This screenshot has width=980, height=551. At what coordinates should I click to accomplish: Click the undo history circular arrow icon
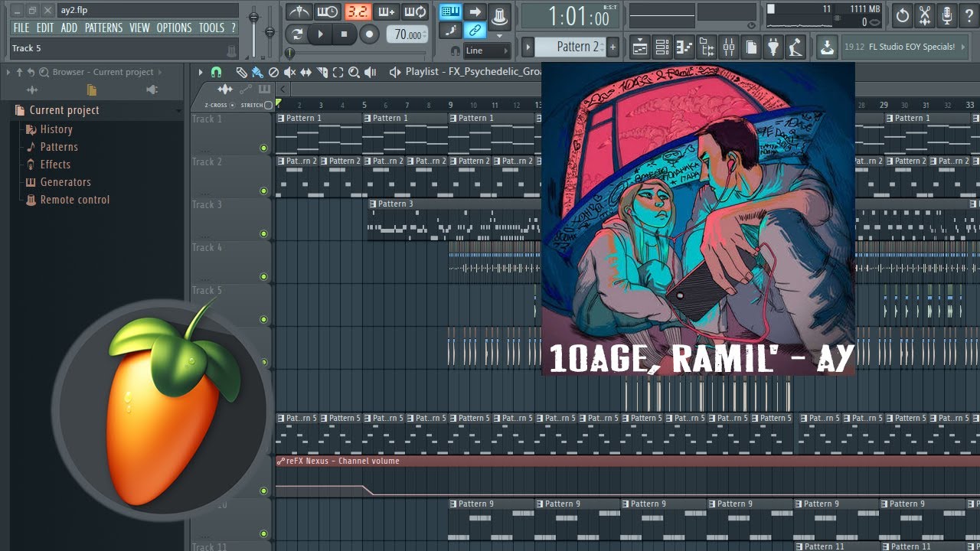(903, 15)
